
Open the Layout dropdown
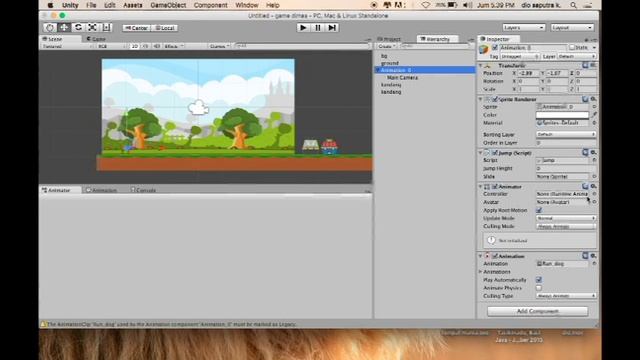(572, 27)
